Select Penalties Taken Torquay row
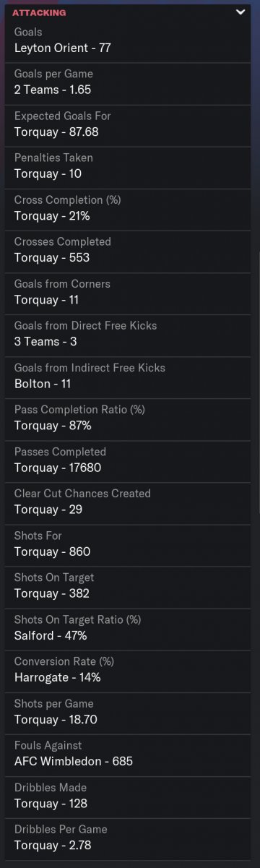This screenshot has height=868, width=260. (130, 167)
